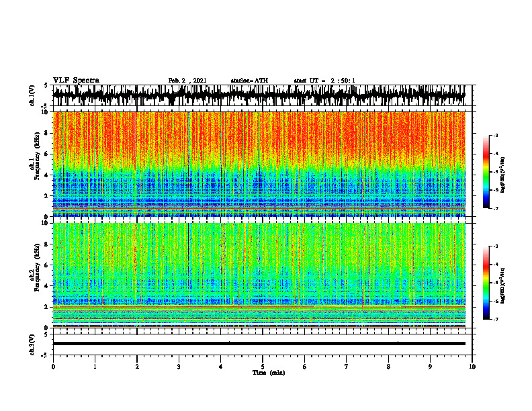Click the ch.1 frequency axis "6" tick label
This screenshot has width=532, height=411.
pos(47,154)
